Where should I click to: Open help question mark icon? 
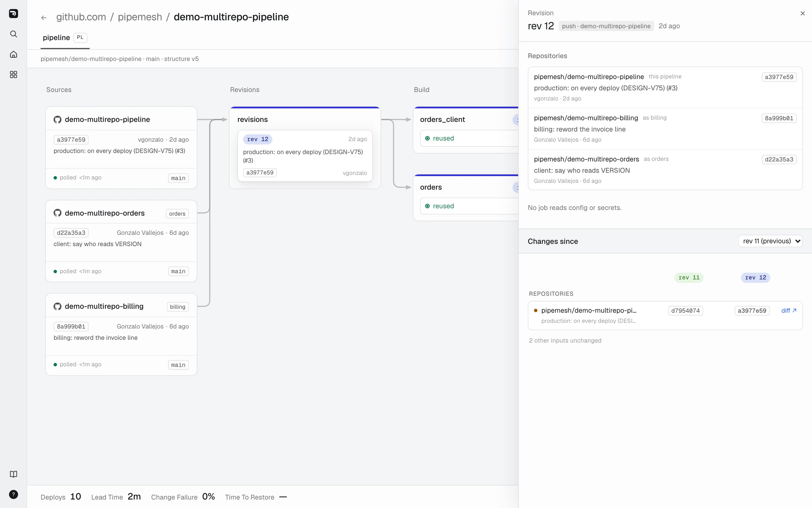pyautogui.click(x=14, y=494)
